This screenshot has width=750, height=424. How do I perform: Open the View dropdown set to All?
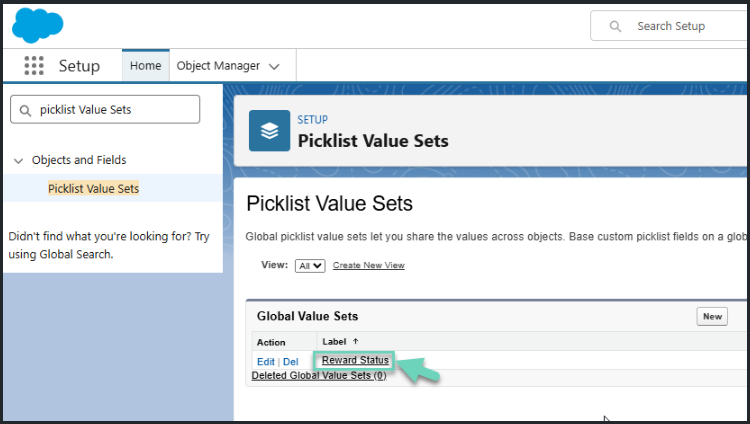(310, 266)
